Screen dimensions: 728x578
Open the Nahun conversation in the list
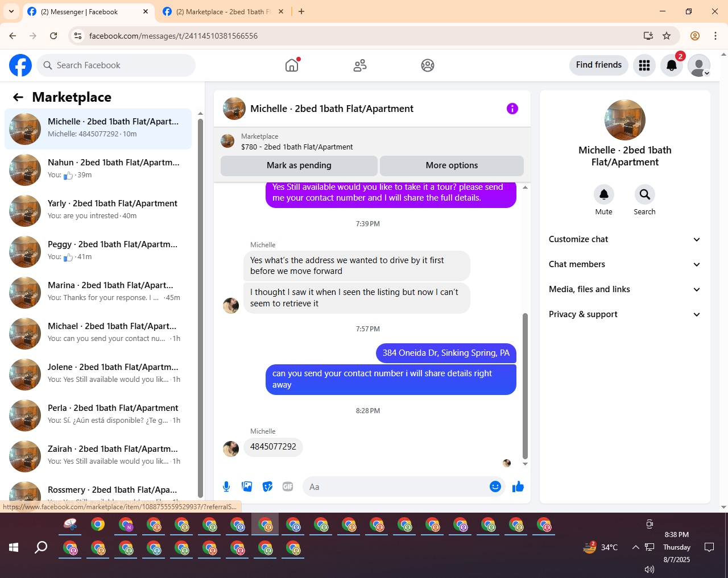pos(98,170)
